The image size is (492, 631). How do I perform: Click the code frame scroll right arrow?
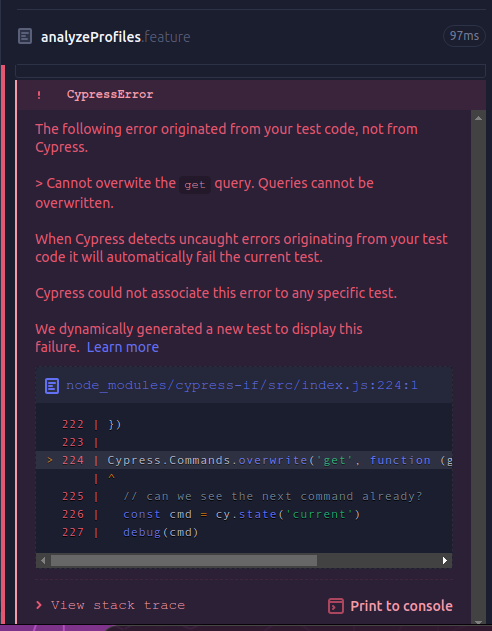(445, 561)
